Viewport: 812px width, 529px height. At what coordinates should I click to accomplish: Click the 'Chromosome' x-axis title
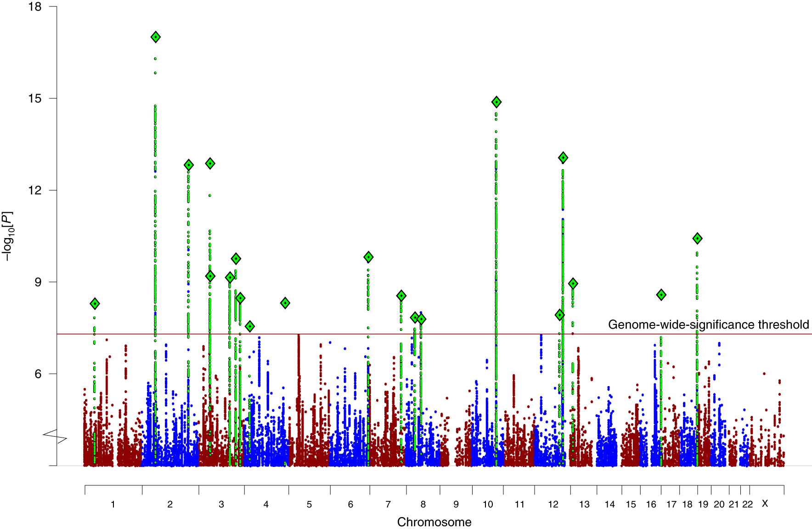tap(434, 522)
